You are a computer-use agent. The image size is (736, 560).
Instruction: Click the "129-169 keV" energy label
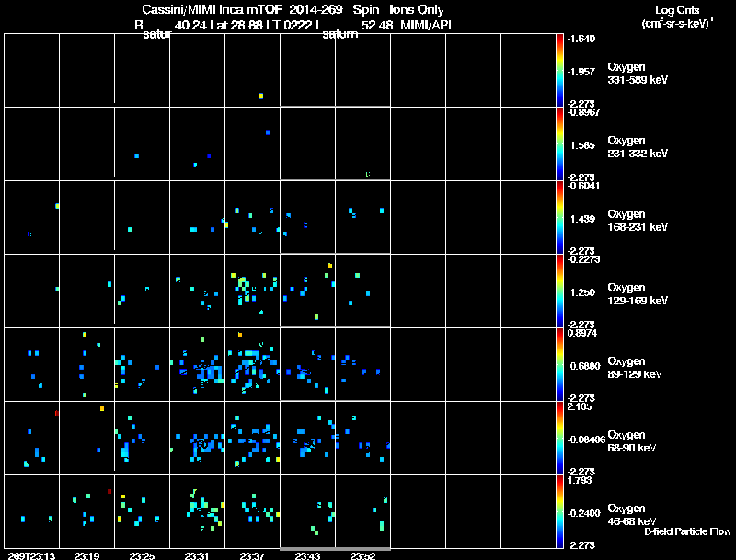[638, 301]
